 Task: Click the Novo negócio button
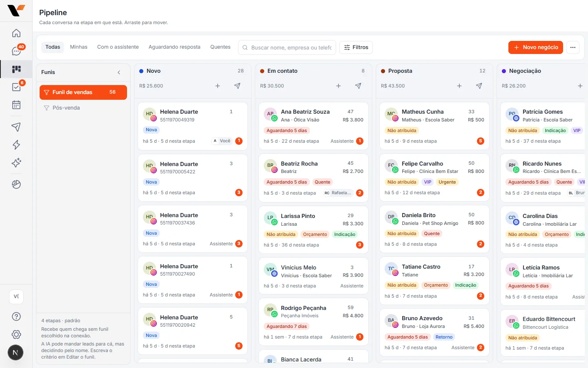(x=536, y=47)
